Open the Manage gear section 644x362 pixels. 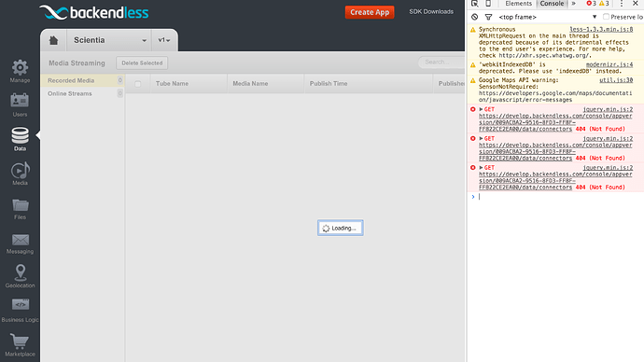20,71
